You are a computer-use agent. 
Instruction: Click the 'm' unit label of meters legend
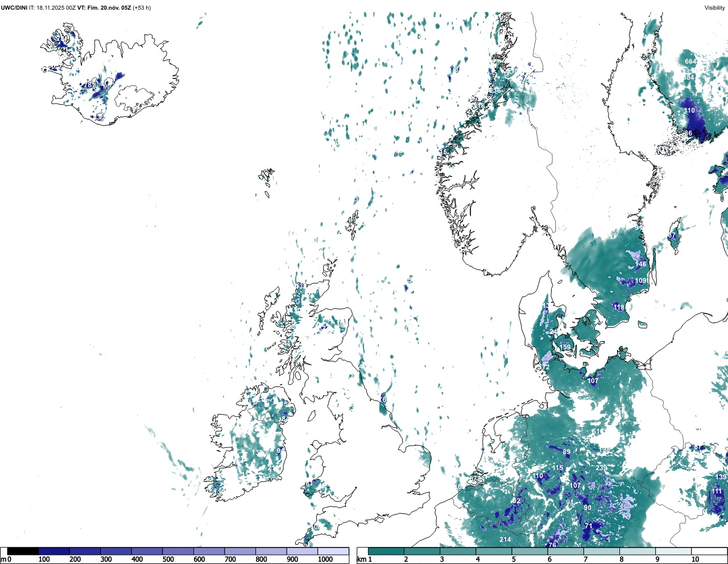3,559
